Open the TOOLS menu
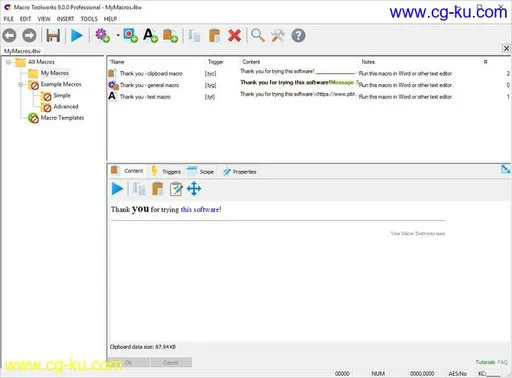 point(89,19)
